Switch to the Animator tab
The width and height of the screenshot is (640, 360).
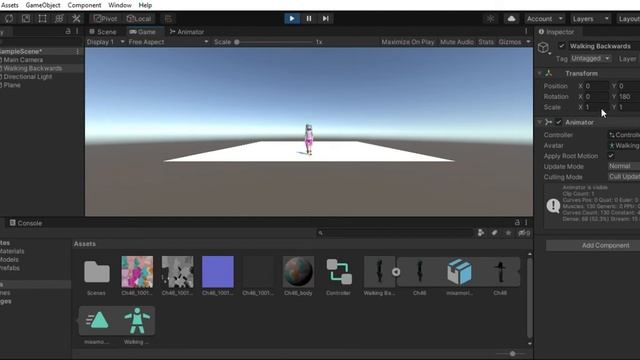pos(187,32)
